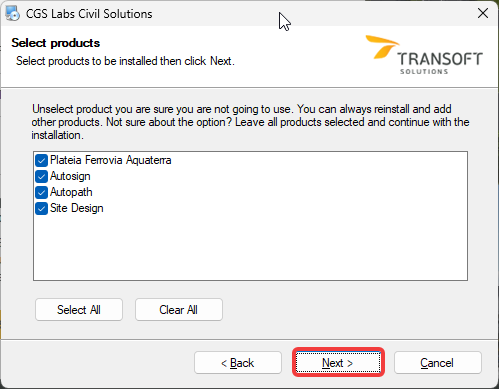Deselect the Site Design checkbox square

41,208
